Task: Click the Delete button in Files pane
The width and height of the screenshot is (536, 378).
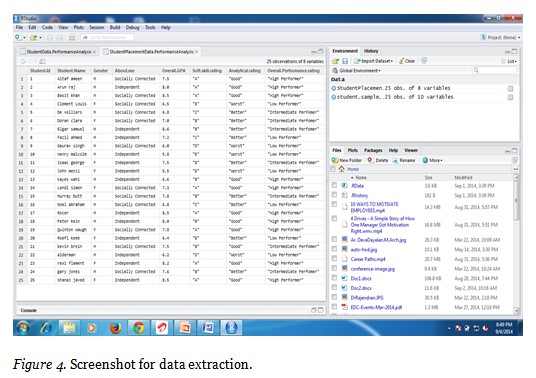Action: (x=378, y=160)
